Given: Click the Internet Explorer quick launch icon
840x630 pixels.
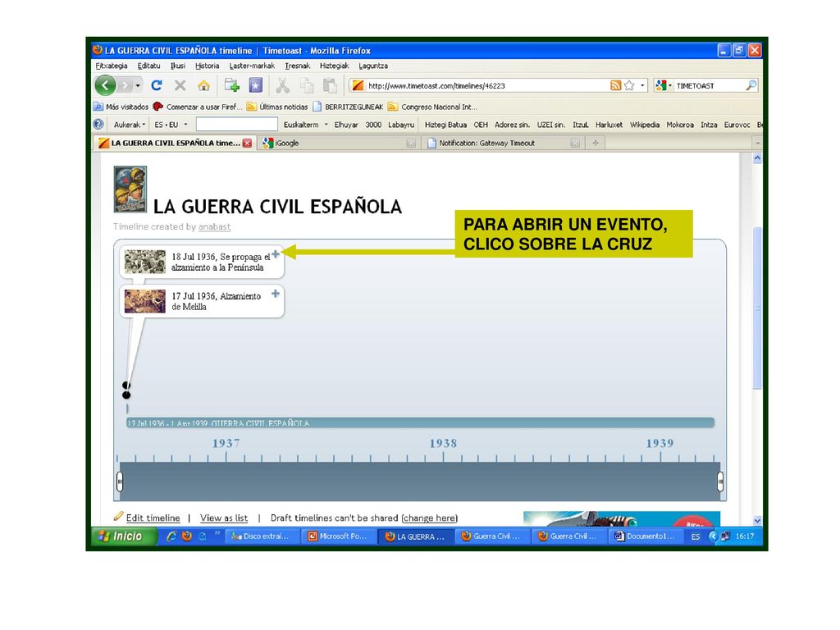Looking at the screenshot, I should pyautogui.click(x=171, y=536).
